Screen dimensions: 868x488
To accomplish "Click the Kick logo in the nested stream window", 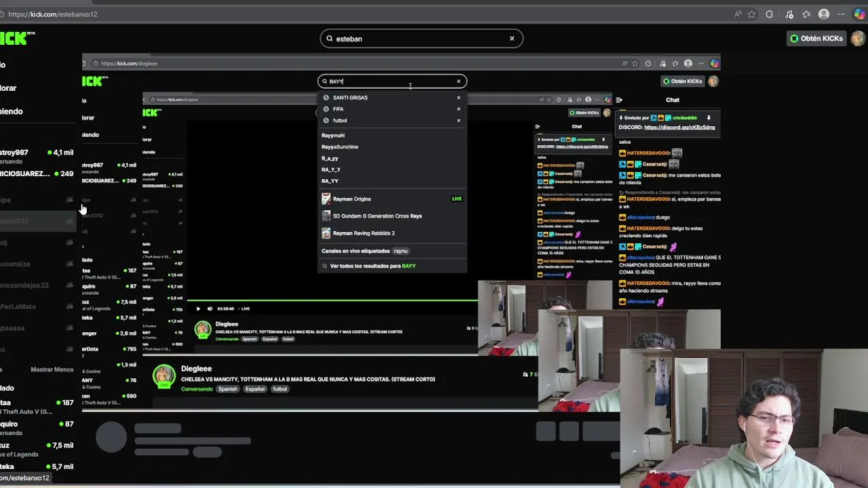I will (95, 81).
